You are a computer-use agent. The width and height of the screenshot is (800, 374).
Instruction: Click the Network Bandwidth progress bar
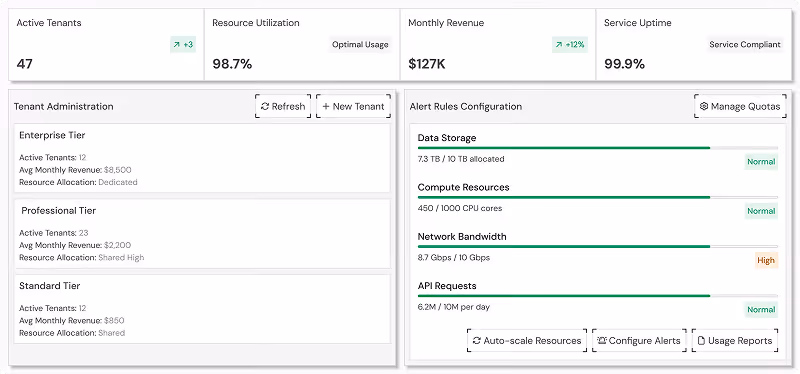tap(597, 246)
